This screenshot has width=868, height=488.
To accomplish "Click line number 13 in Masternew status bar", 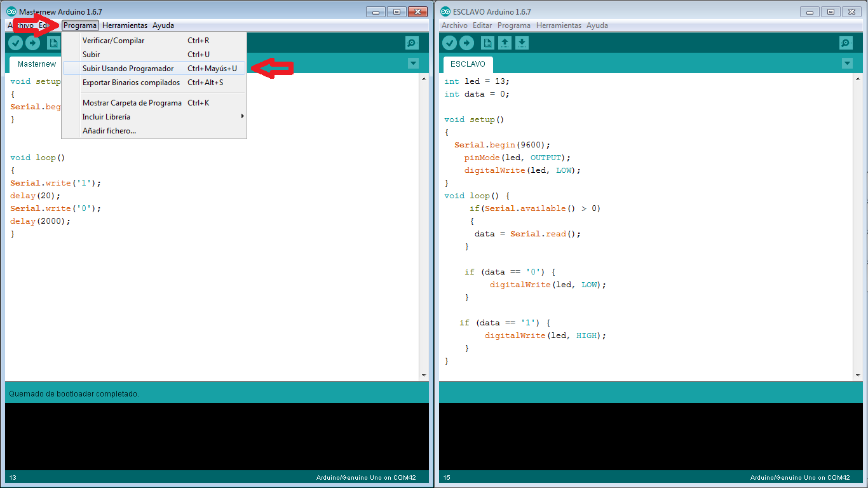I will point(13,478).
